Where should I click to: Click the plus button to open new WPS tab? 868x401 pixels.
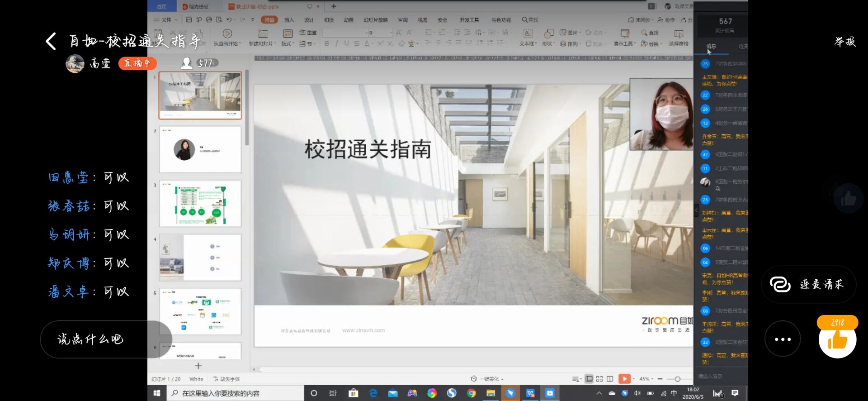[x=334, y=6]
